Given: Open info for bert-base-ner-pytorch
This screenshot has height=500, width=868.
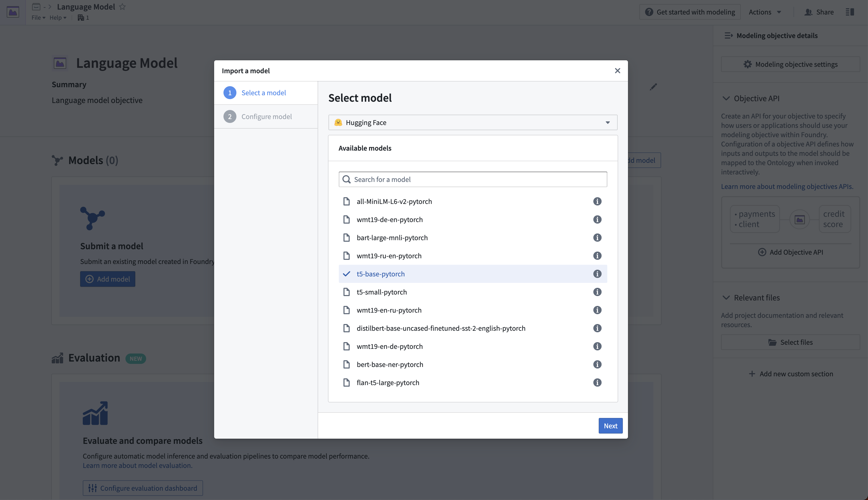Looking at the screenshot, I should coord(597,364).
